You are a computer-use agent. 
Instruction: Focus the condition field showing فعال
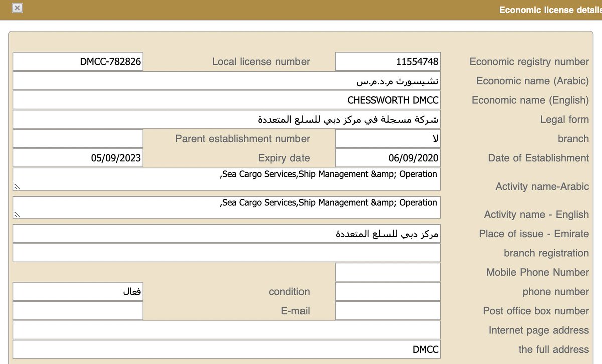pyautogui.click(x=78, y=291)
